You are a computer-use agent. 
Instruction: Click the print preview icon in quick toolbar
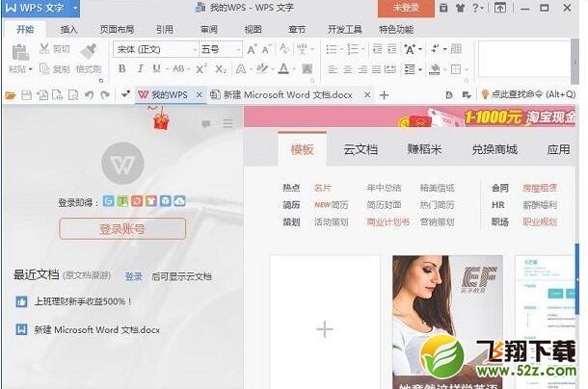pos(73,95)
